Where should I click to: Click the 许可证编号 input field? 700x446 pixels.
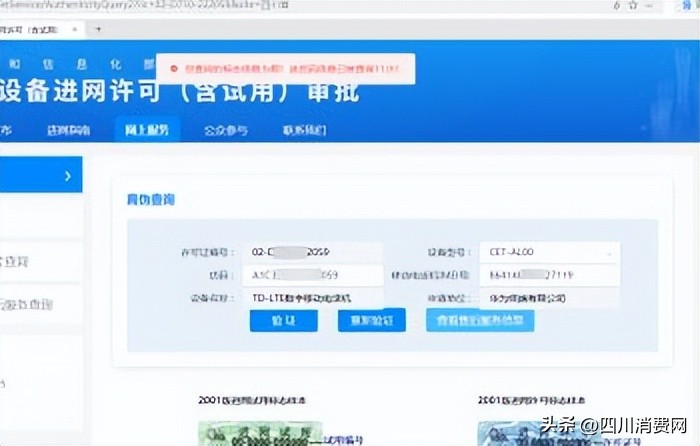tap(312, 252)
